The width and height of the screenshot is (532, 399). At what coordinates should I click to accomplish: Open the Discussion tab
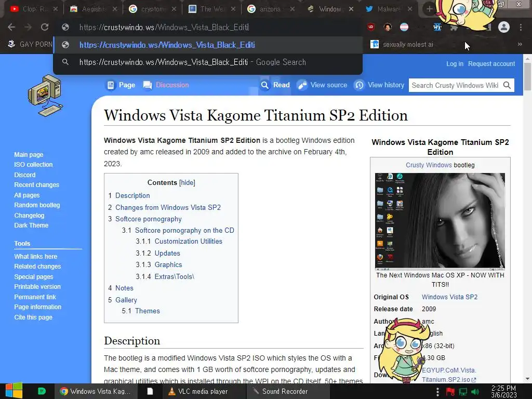pos(166,85)
